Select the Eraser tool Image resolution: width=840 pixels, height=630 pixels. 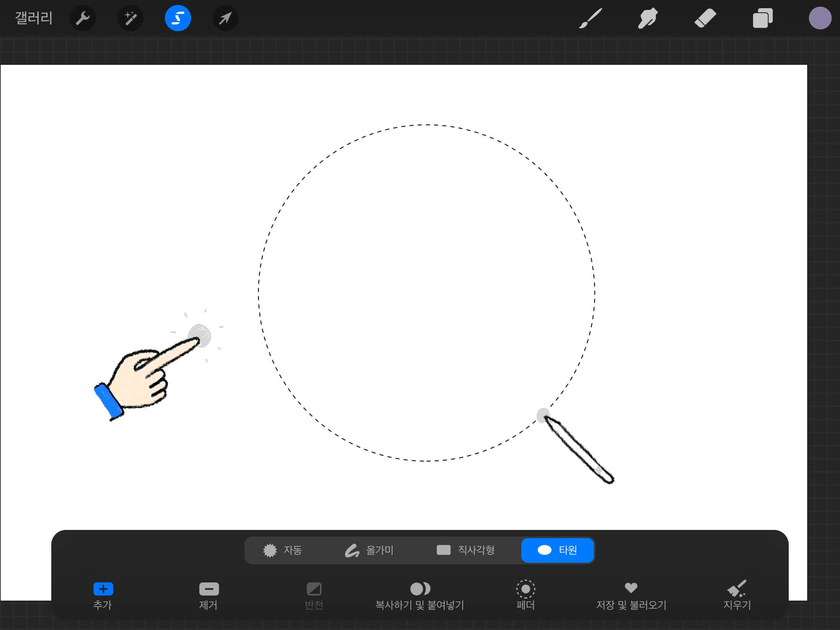click(x=705, y=18)
